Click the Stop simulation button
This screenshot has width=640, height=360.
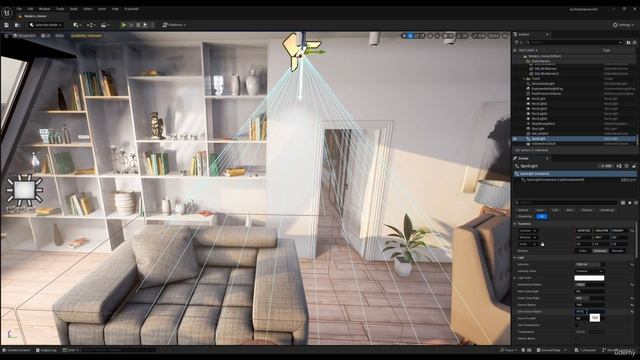pos(138,25)
